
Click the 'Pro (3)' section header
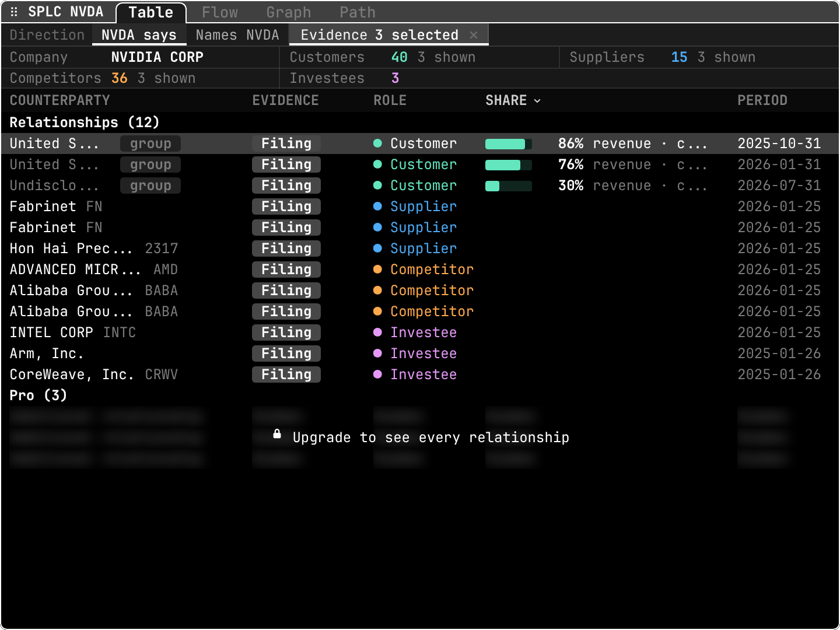pos(38,395)
